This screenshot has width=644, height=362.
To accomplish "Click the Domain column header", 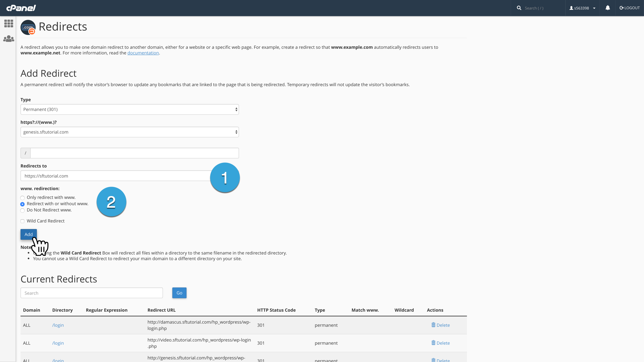I will 31,310.
